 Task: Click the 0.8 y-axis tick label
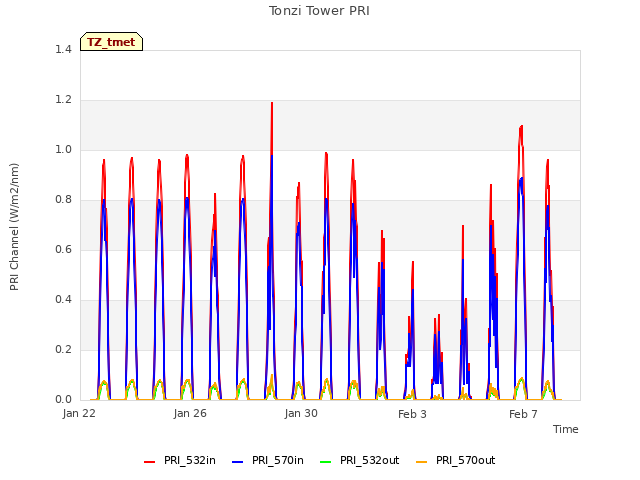point(63,200)
